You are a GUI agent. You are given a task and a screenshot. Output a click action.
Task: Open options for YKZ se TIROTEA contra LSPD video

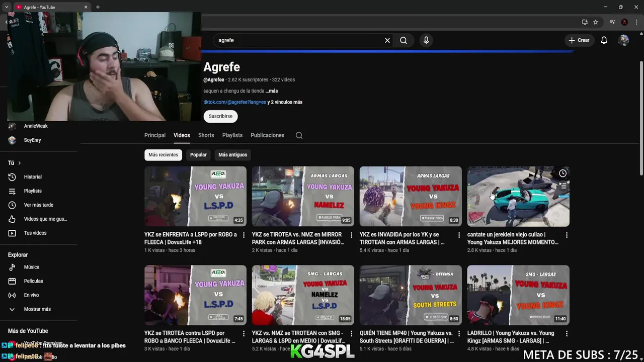pos(244,333)
